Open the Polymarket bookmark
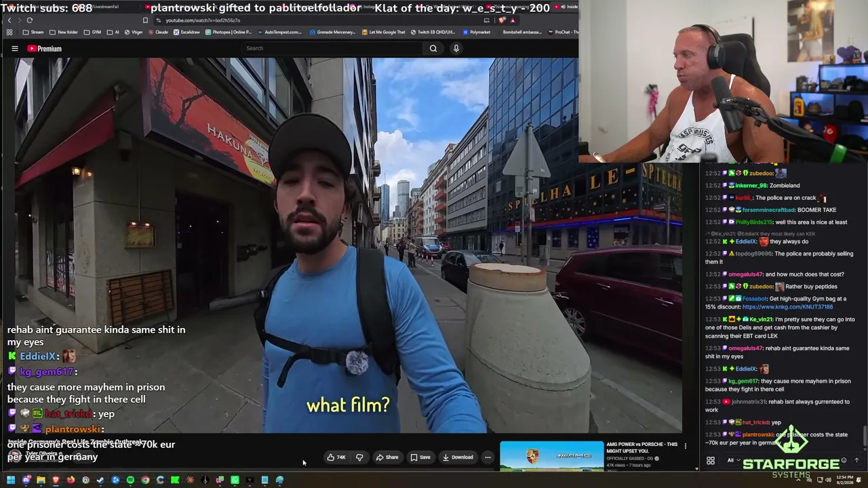The width and height of the screenshot is (868, 488). click(x=476, y=32)
